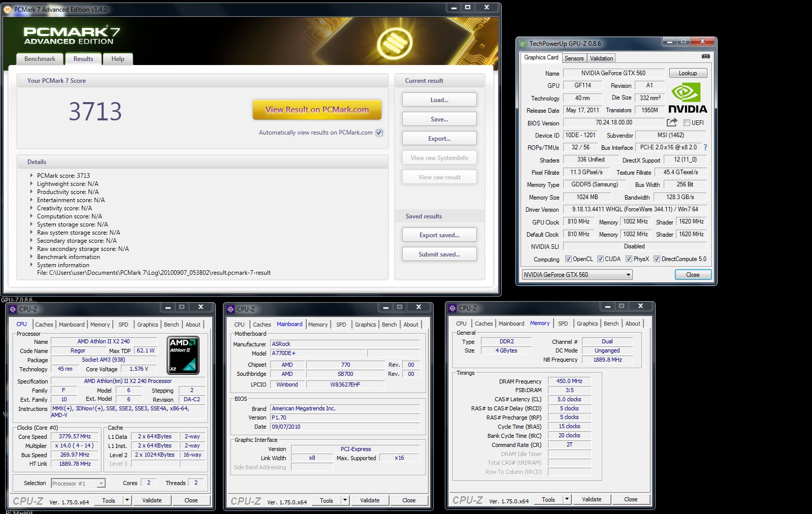This screenshot has height=514, width=812.
Task: Click the Save... button in PCMark 7
Action: pyautogui.click(x=439, y=119)
